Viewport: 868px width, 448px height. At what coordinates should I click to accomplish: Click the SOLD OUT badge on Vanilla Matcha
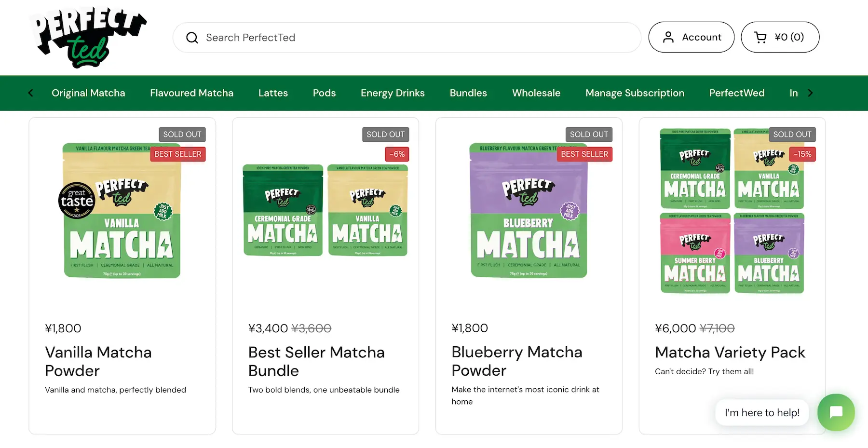(182, 135)
